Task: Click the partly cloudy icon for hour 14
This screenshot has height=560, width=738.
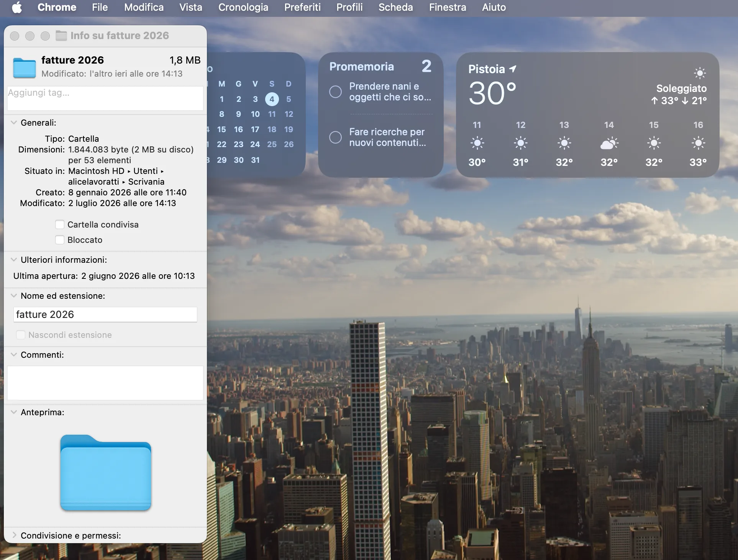Action: coord(609,143)
